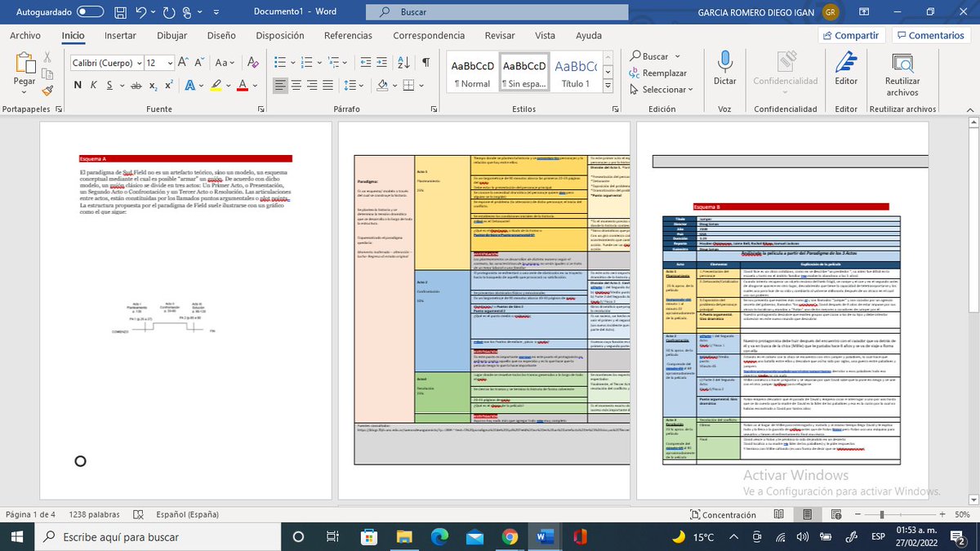The image size is (980, 551).
Task: Click the Format Painter brush icon
Action: [47, 91]
